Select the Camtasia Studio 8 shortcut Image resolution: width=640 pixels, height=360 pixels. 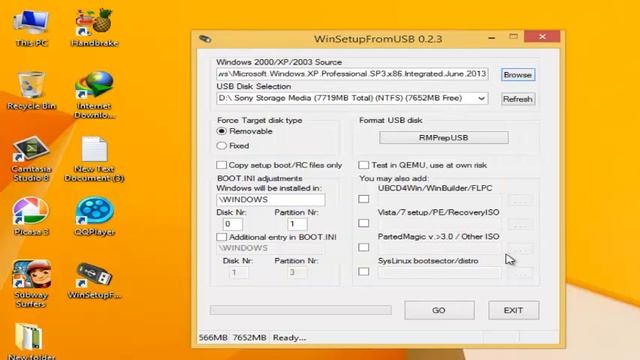point(31,159)
